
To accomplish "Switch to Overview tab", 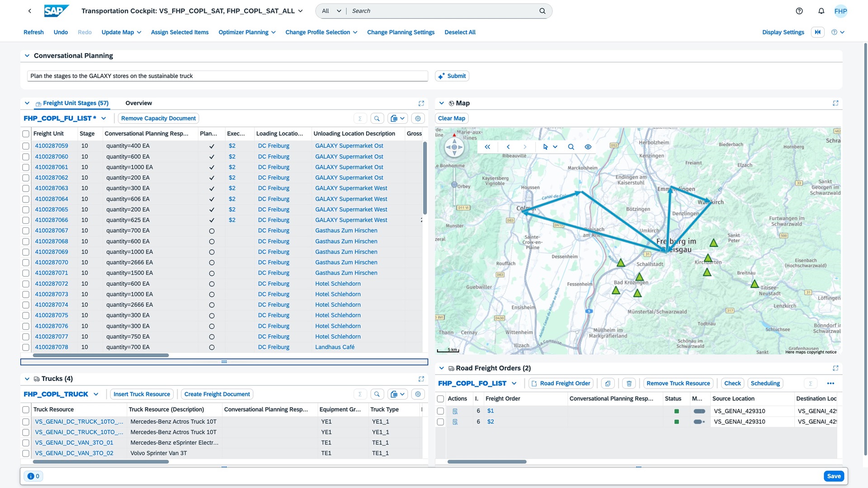I will [138, 103].
